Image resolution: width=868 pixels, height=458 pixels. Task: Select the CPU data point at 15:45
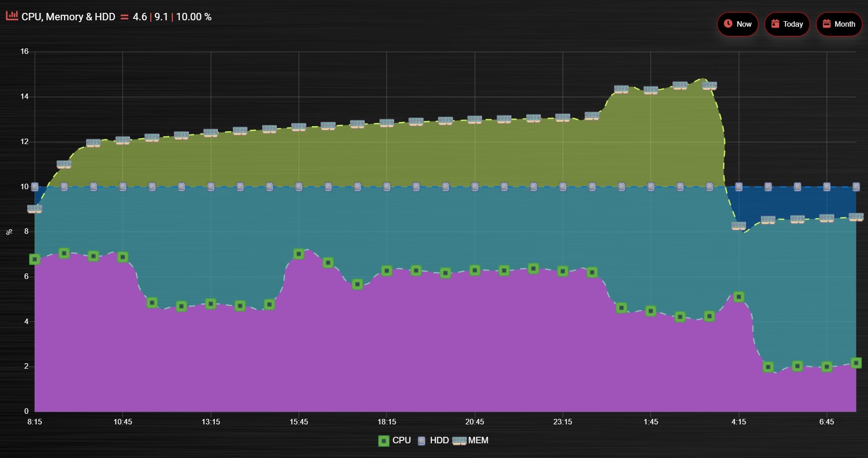[299, 254]
